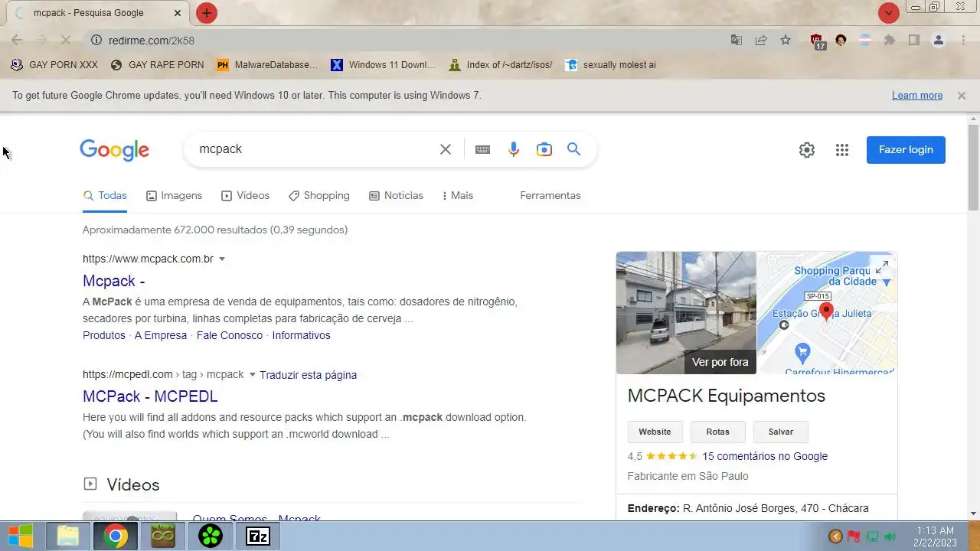Screen dimensions: 980x551
Task: Click the Salvar button
Action: click(781, 432)
